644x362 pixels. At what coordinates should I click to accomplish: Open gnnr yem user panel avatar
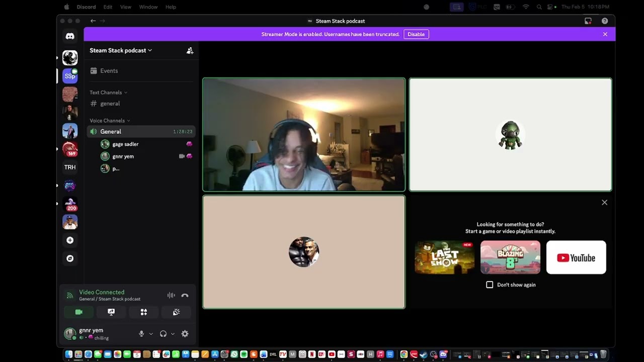click(x=70, y=334)
